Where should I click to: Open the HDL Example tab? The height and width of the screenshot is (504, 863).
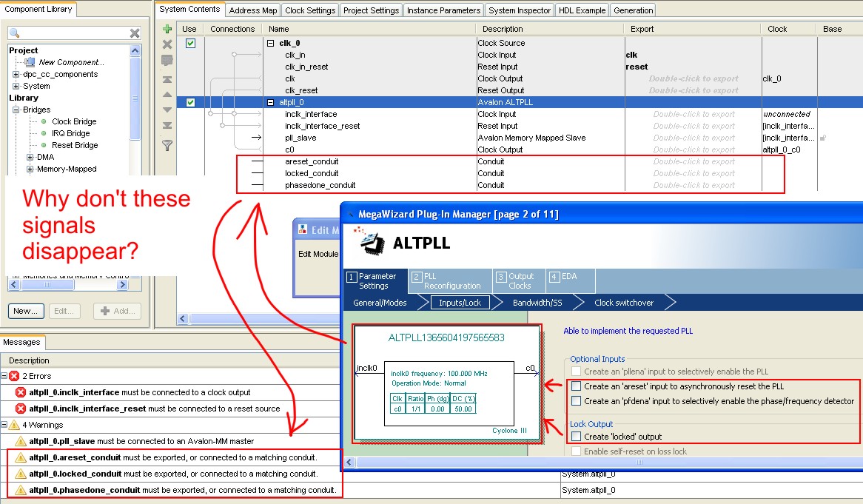tap(582, 10)
